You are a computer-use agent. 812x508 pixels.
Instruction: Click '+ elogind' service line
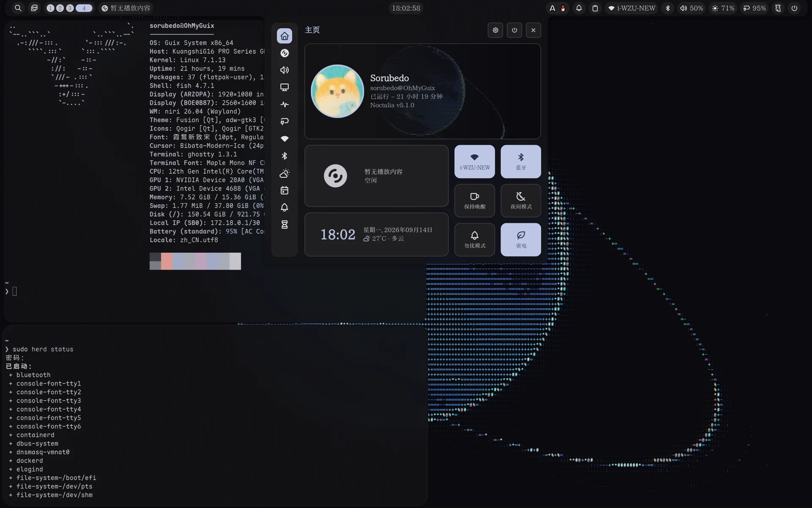pos(26,469)
